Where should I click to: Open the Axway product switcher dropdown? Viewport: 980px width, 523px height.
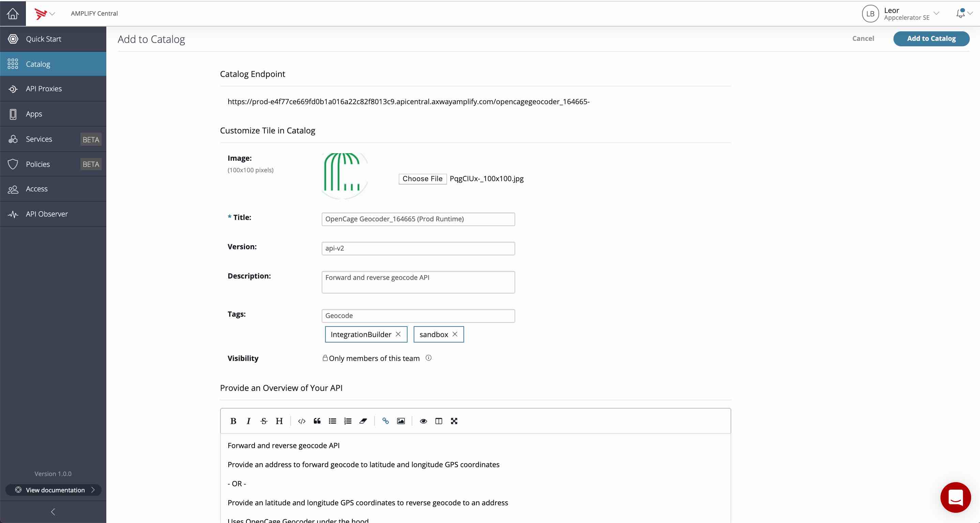click(45, 14)
